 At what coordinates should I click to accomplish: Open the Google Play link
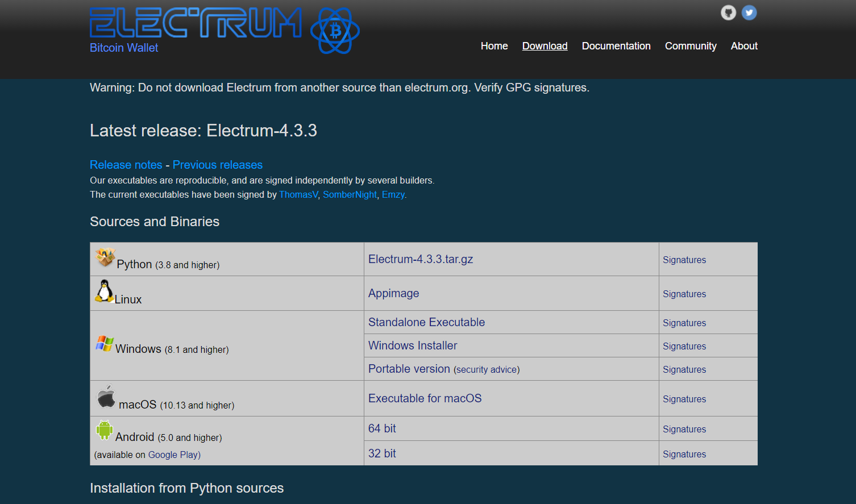click(x=173, y=455)
